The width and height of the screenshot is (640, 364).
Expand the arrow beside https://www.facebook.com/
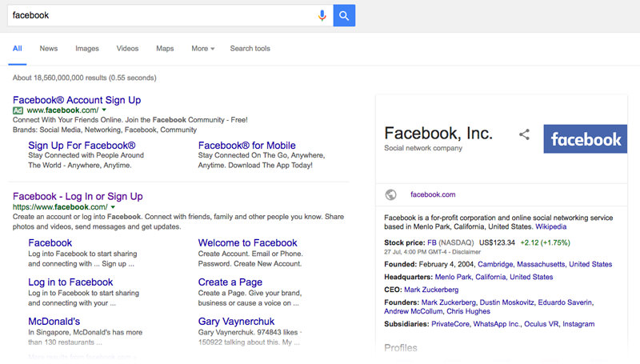(113, 207)
